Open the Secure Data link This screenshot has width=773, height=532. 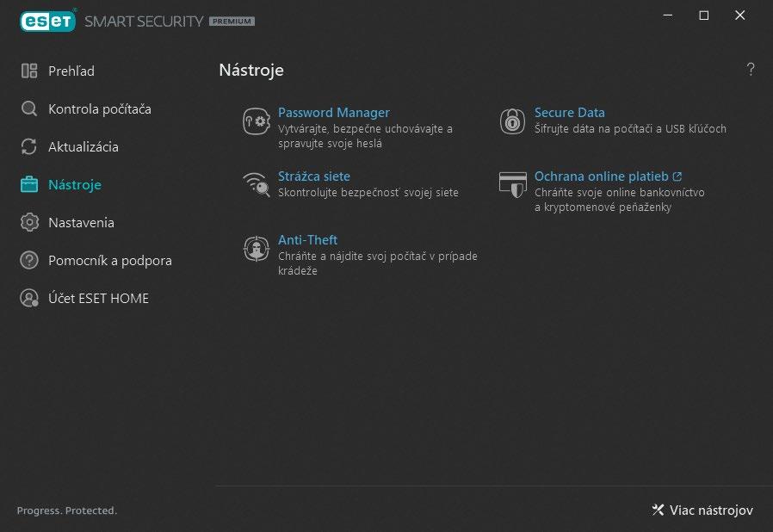click(x=569, y=113)
